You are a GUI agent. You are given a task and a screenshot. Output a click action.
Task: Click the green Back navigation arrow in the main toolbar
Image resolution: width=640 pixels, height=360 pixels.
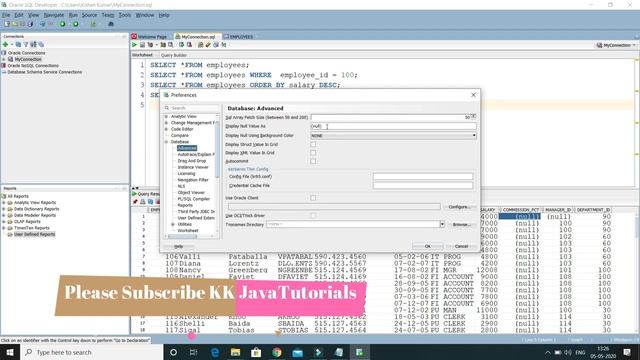click(x=62, y=24)
